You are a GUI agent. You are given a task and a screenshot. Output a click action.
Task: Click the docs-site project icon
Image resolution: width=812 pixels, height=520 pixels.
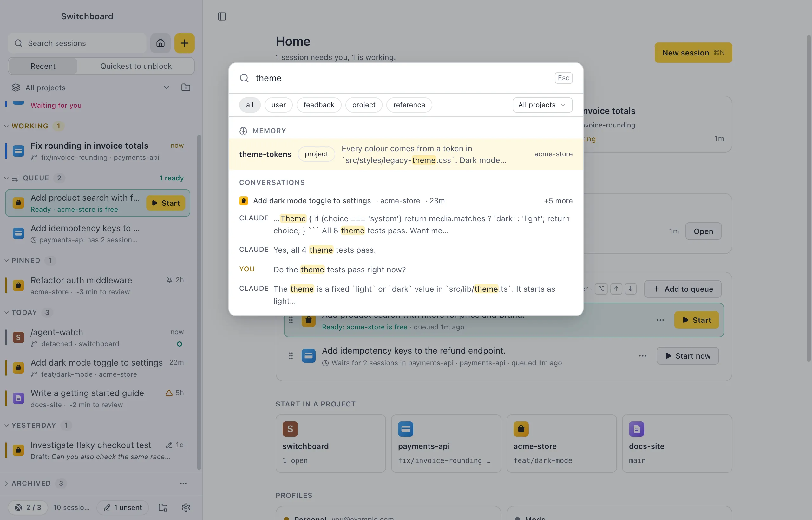pos(636,429)
